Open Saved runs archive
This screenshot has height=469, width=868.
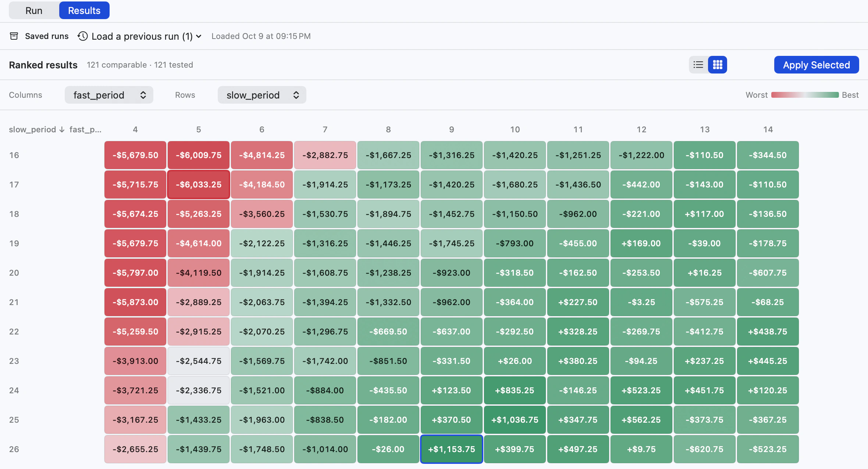[14, 36]
